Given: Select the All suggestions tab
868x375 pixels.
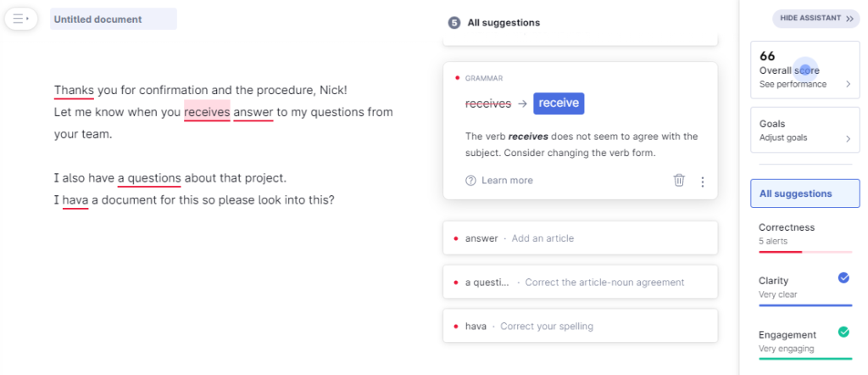Looking at the screenshot, I should [x=804, y=193].
